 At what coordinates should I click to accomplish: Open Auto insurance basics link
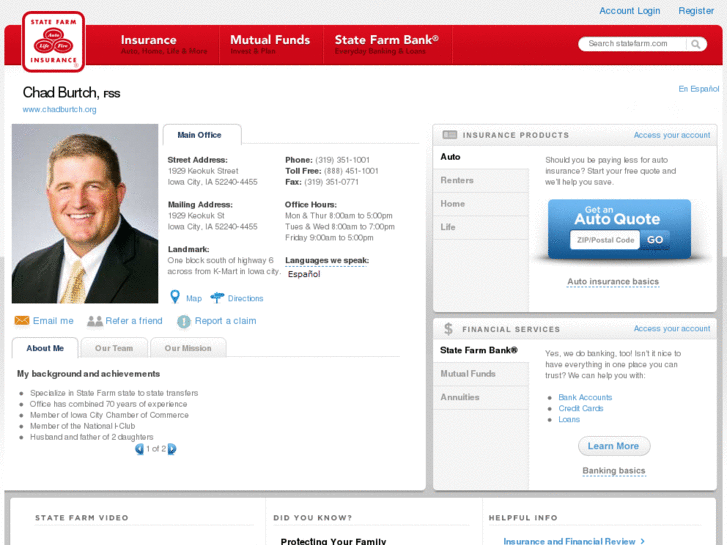(x=613, y=282)
